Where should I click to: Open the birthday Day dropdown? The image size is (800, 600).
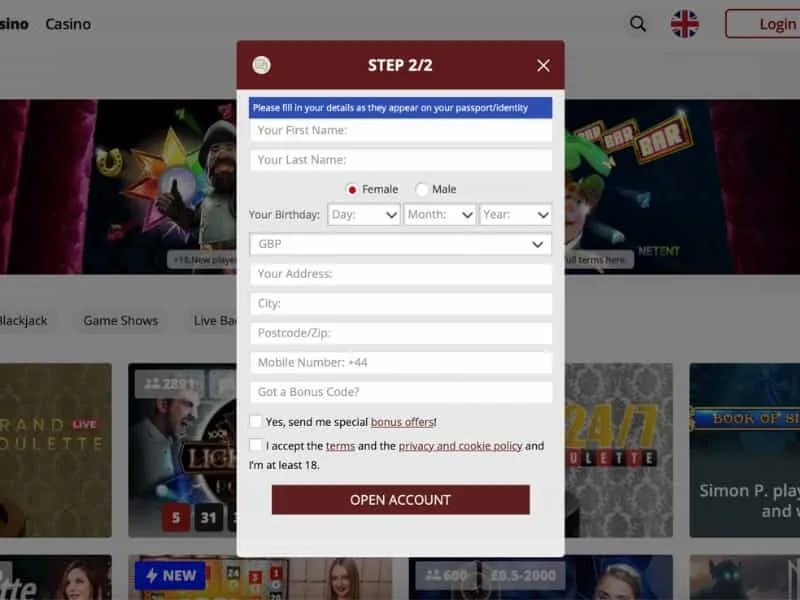point(364,215)
